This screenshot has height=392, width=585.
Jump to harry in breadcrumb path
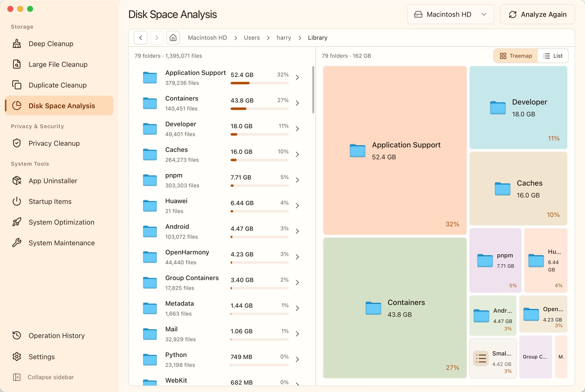[284, 38]
